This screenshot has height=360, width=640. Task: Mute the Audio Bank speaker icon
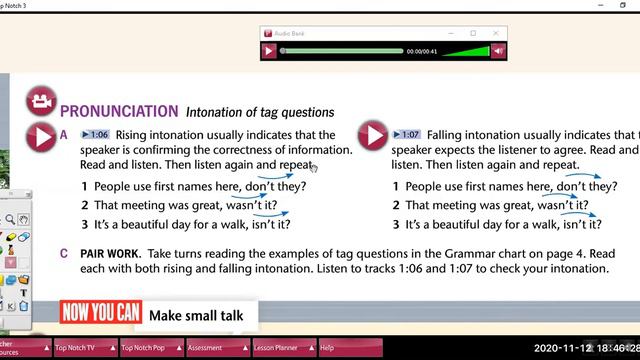click(498, 51)
